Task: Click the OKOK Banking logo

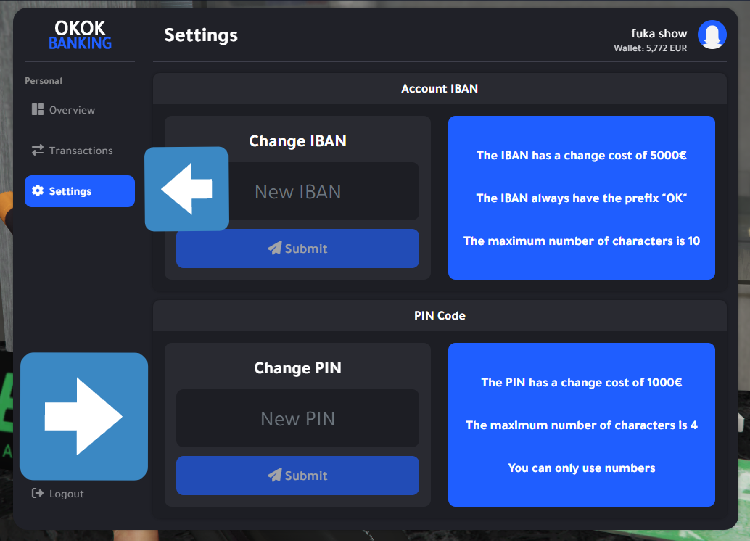Action: [x=80, y=35]
